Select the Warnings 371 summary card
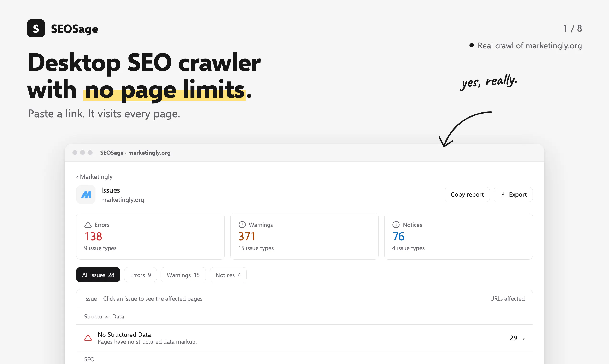 [304, 236]
